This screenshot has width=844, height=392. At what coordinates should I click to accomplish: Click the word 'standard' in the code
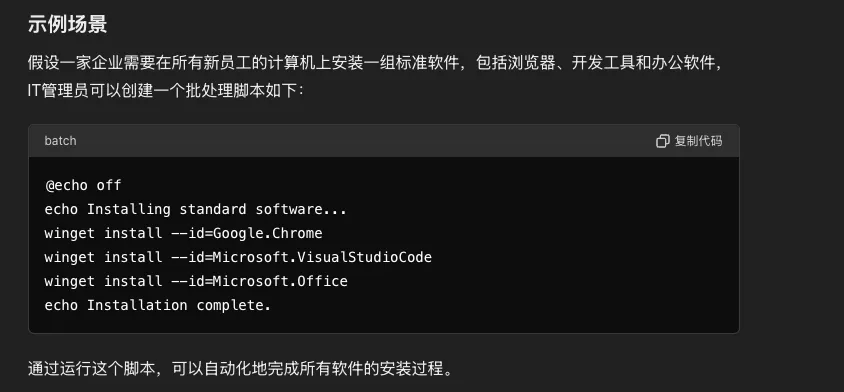point(213,209)
